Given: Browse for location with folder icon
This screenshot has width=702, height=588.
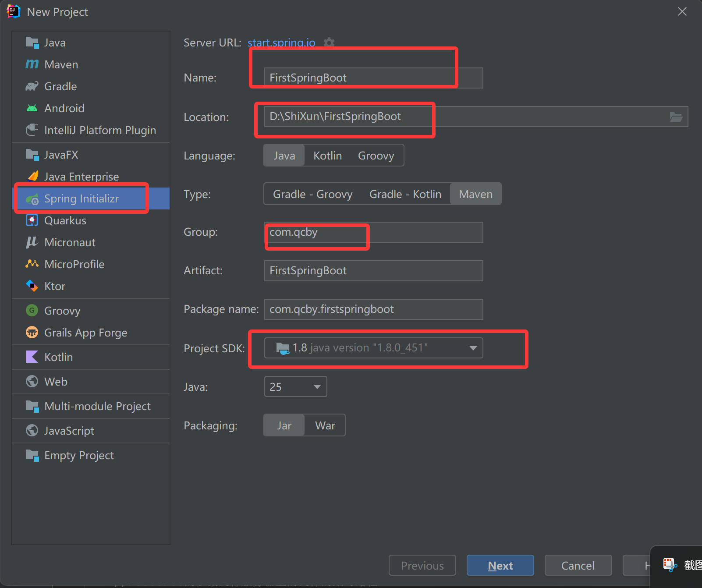Looking at the screenshot, I should click(x=676, y=117).
